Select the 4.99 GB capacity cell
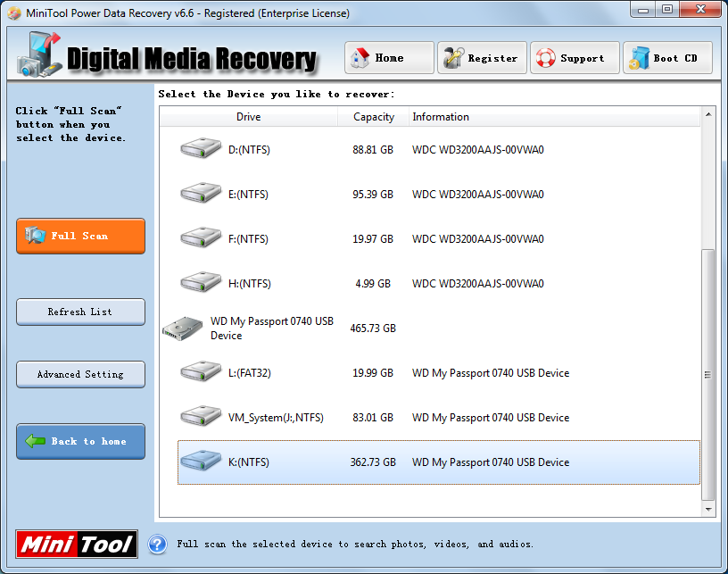The height and width of the screenshot is (574, 728). pos(373,283)
